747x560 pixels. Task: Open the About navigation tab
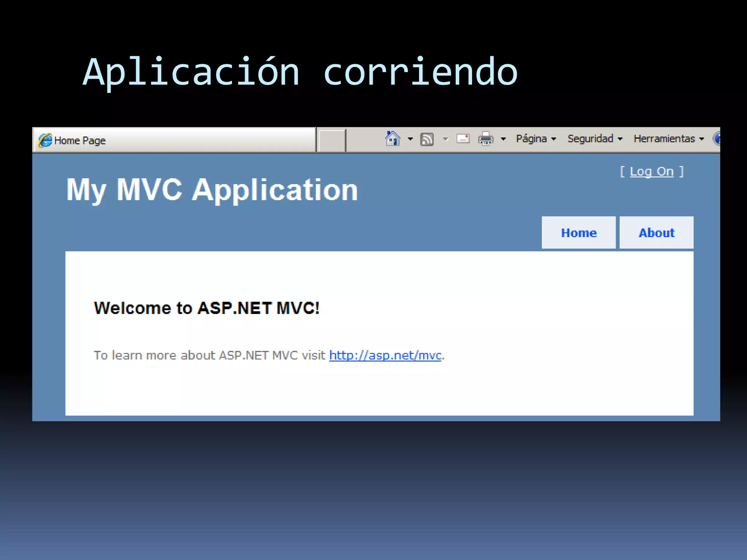(656, 233)
